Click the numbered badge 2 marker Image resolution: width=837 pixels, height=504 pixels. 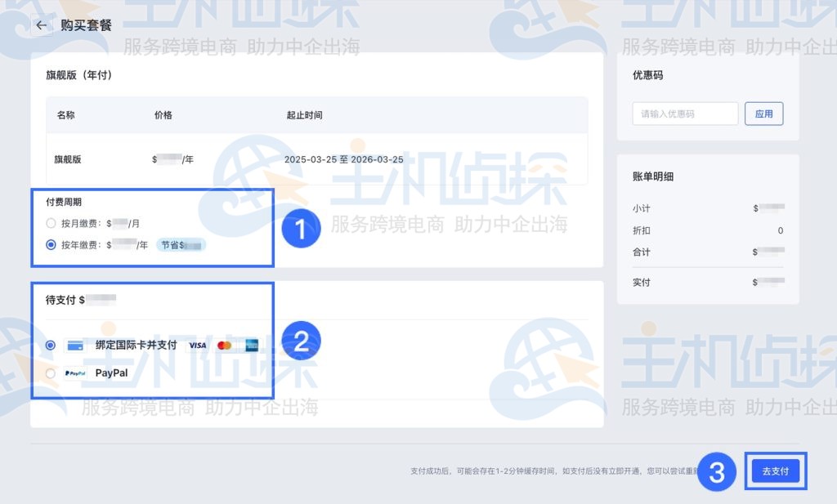coord(301,341)
